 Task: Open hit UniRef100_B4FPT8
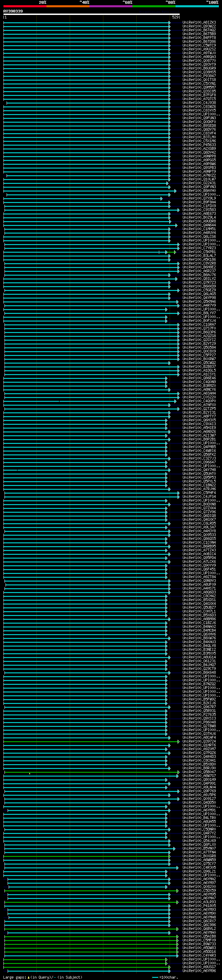[199, 38]
